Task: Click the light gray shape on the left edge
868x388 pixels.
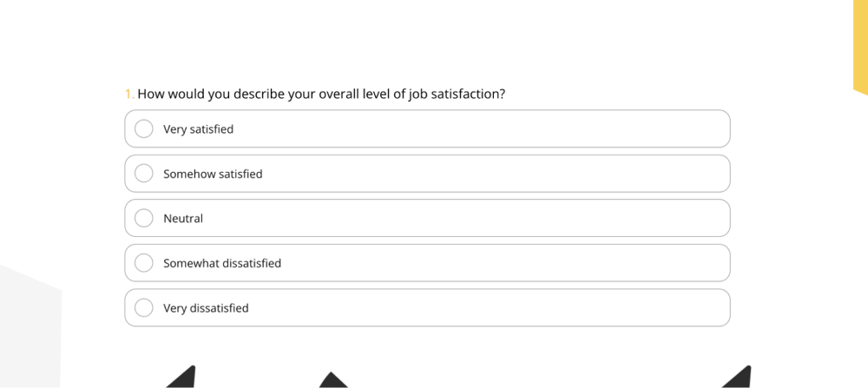Action: (30, 330)
